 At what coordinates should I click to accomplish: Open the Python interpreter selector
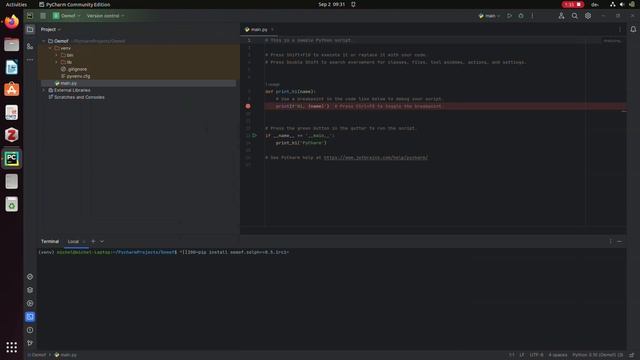pos(598,355)
